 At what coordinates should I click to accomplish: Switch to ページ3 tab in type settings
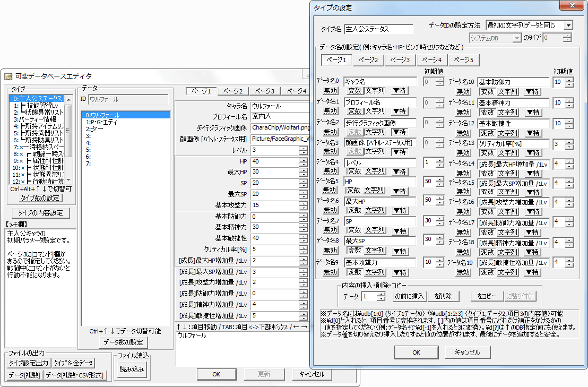point(400,60)
